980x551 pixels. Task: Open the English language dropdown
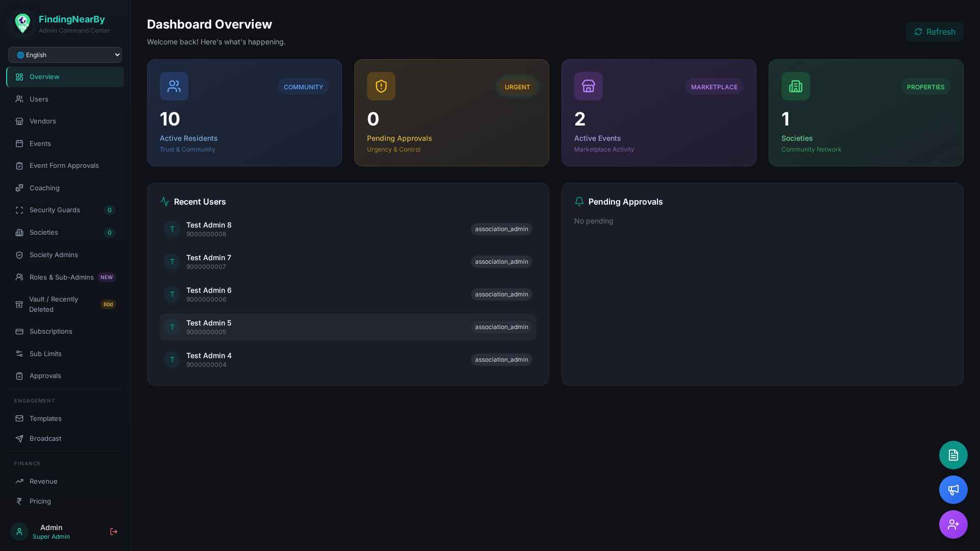pyautogui.click(x=65, y=55)
